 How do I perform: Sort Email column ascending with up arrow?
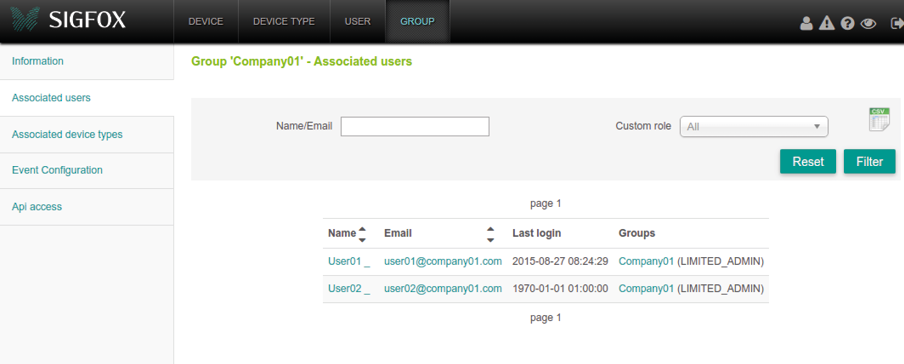pyautogui.click(x=490, y=228)
